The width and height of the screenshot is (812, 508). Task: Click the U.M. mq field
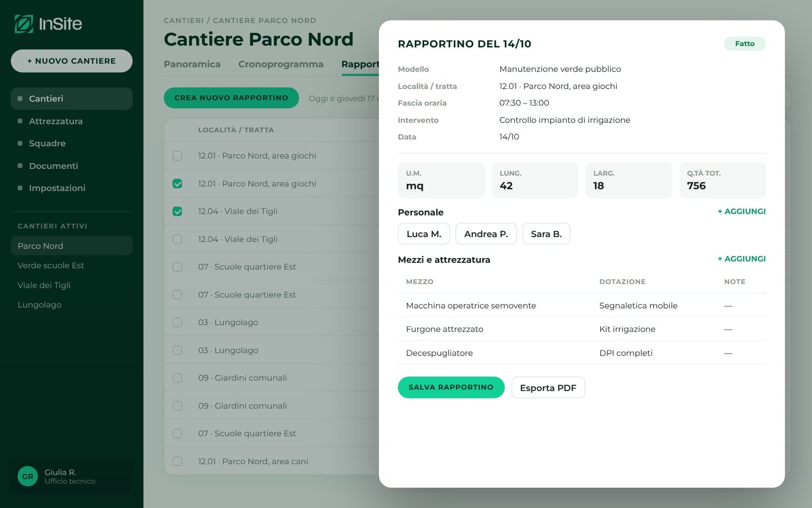pyautogui.click(x=441, y=180)
